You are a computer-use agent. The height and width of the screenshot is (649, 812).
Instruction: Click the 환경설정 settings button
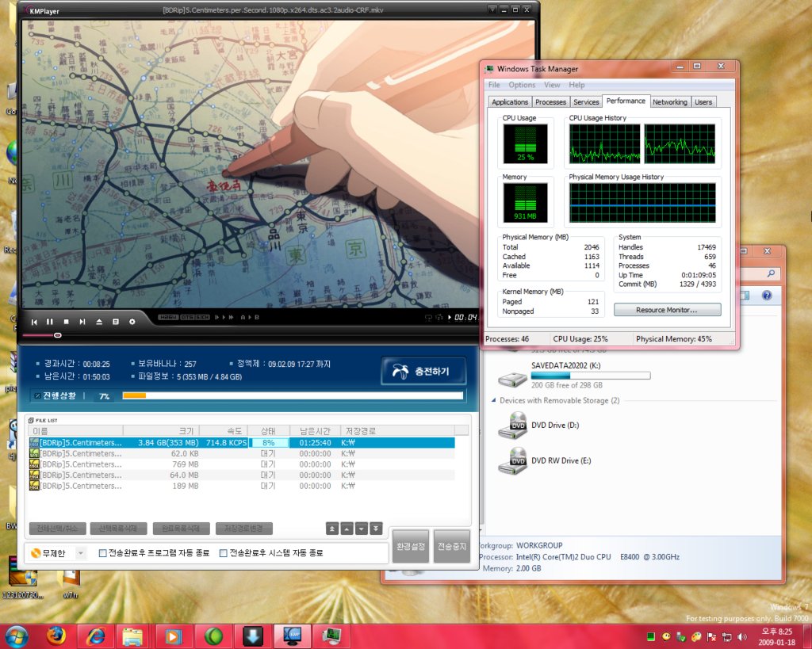(x=411, y=546)
